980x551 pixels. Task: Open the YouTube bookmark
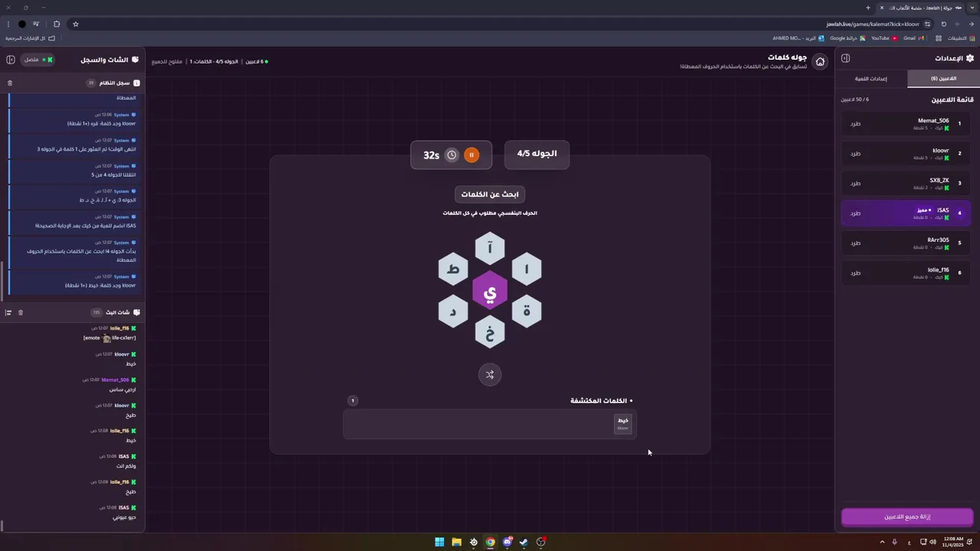(x=884, y=38)
